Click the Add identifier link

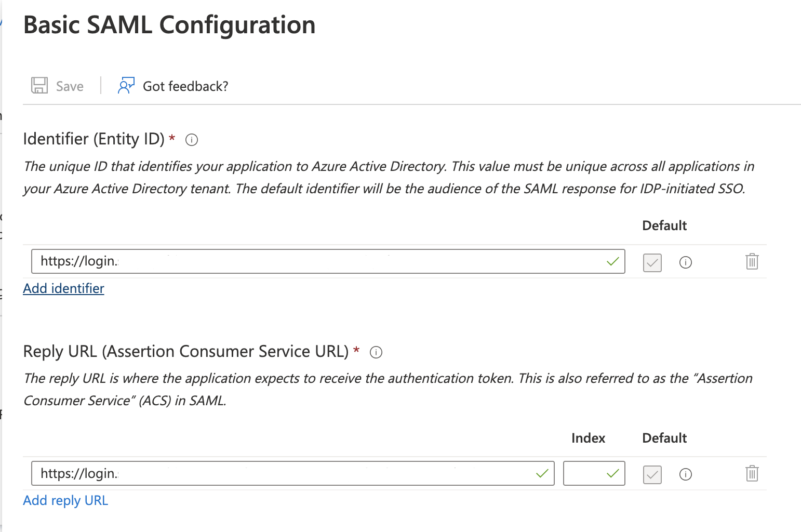[63, 288]
